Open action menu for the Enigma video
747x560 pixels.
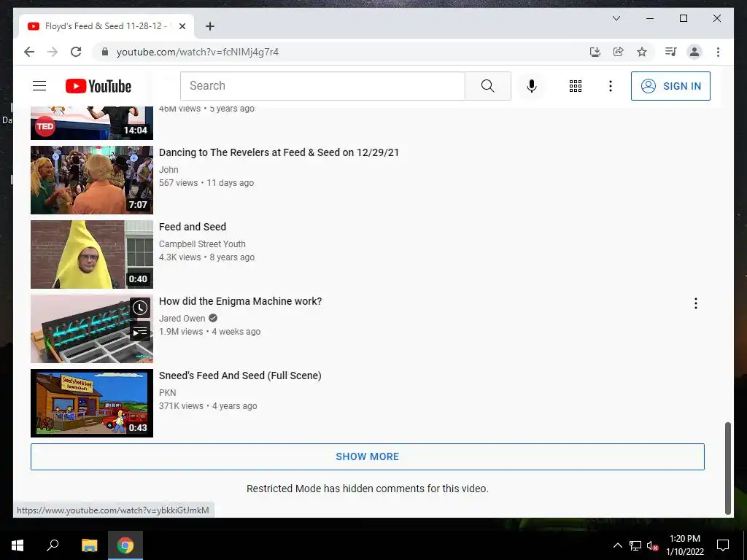click(695, 303)
